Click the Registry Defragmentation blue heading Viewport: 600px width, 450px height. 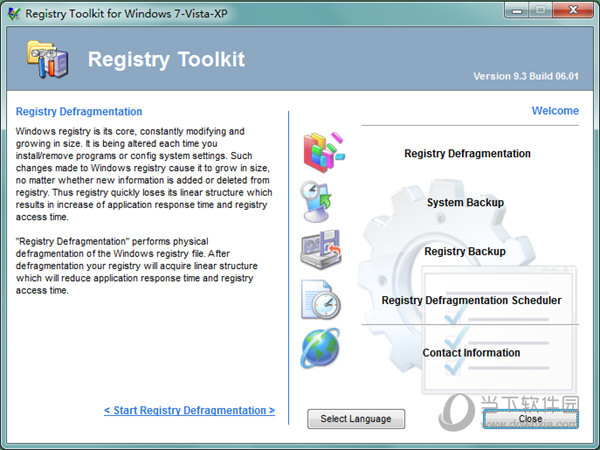coord(79,111)
